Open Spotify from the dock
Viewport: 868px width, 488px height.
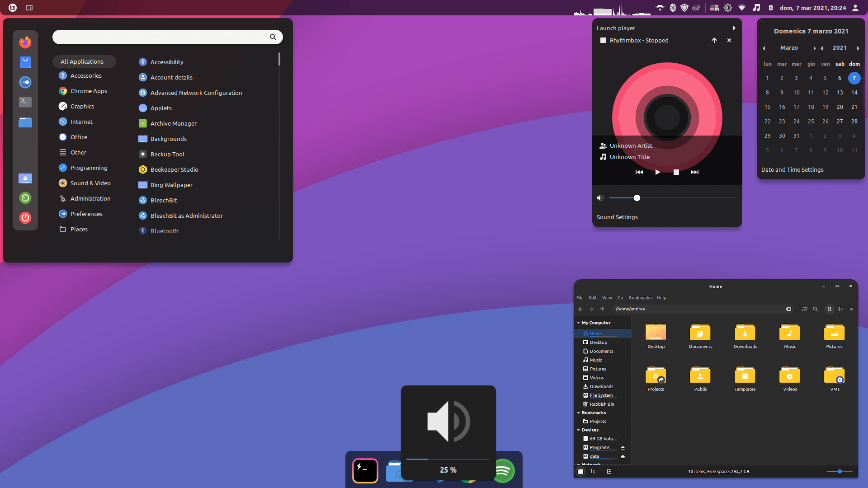[x=505, y=471]
